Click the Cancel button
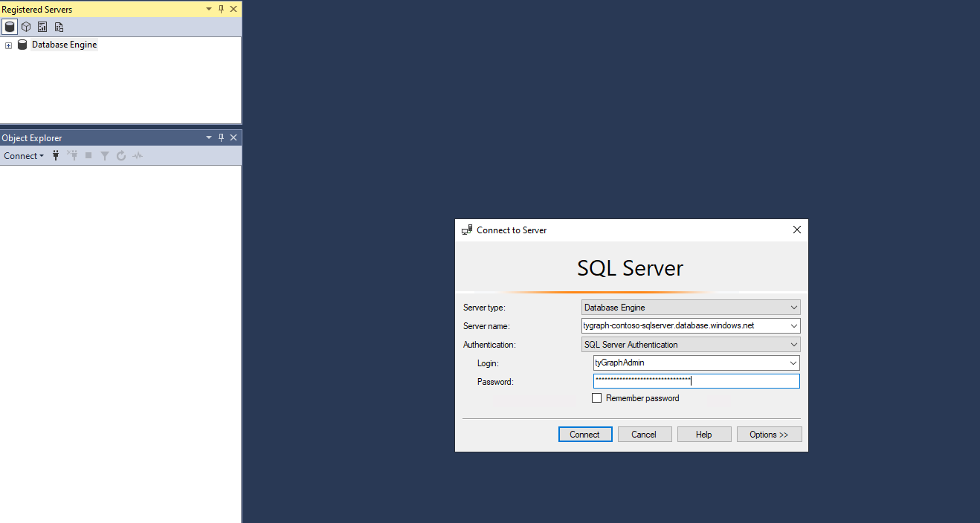Image resolution: width=980 pixels, height=523 pixels. click(645, 435)
